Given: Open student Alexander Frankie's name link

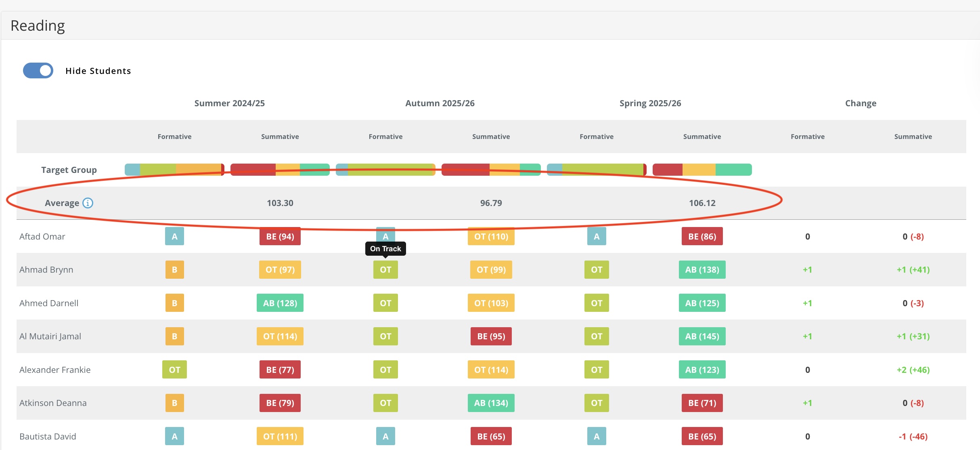Looking at the screenshot, I should [x=55, y=370].
